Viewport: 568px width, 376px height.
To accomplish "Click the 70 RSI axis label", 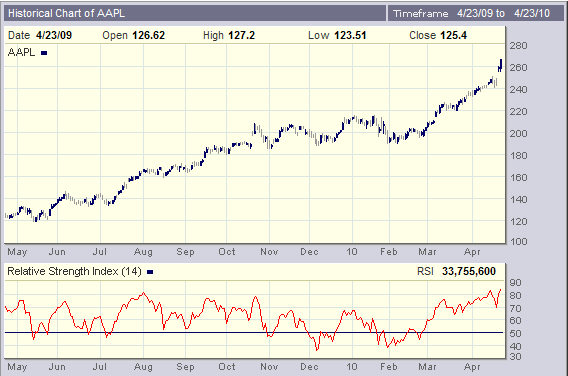I will pos(515,309).
